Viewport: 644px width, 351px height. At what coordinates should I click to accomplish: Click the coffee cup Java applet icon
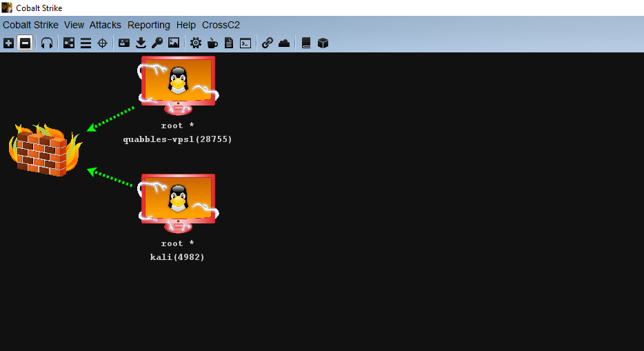pos(212,43)
